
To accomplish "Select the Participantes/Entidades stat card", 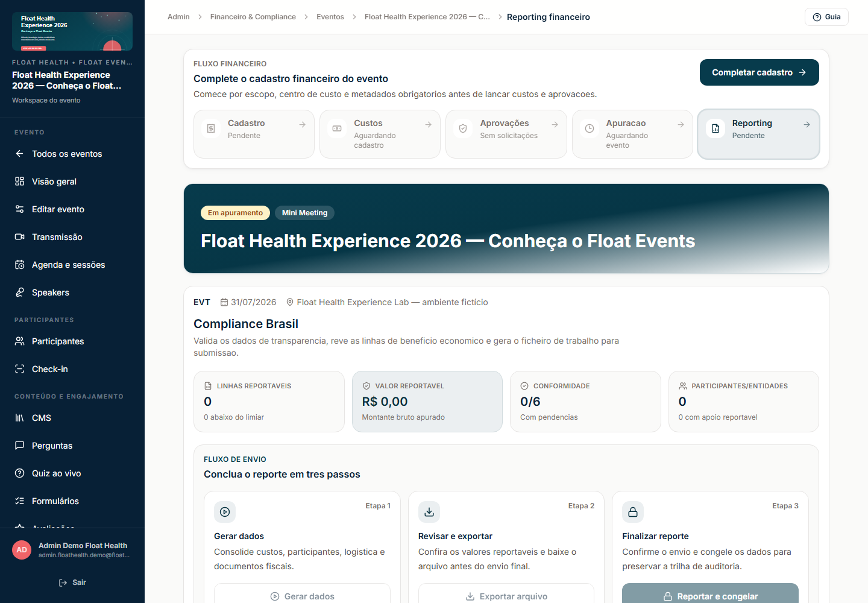I will click(744, 402).
